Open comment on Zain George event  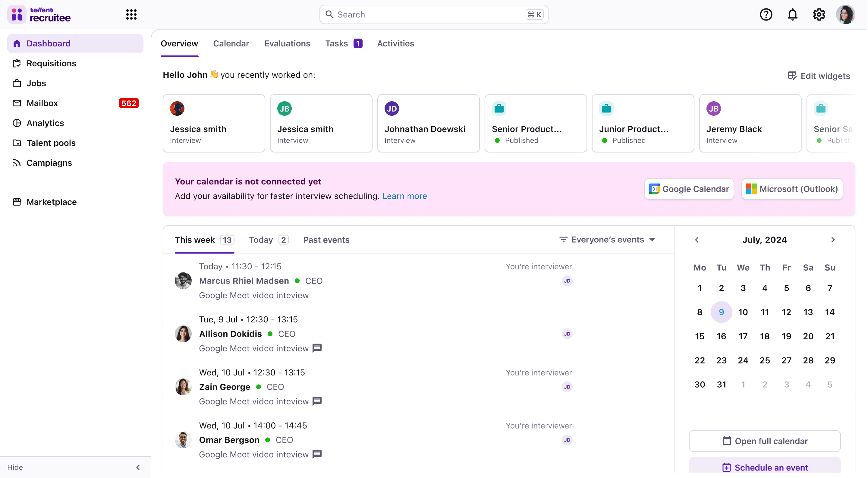click(317, 401)
